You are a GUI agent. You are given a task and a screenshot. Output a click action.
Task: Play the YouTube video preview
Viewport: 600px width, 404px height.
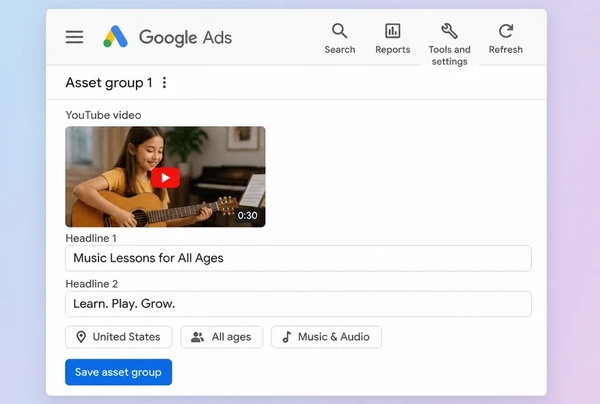pyautogui.click(x=165, y=178)
